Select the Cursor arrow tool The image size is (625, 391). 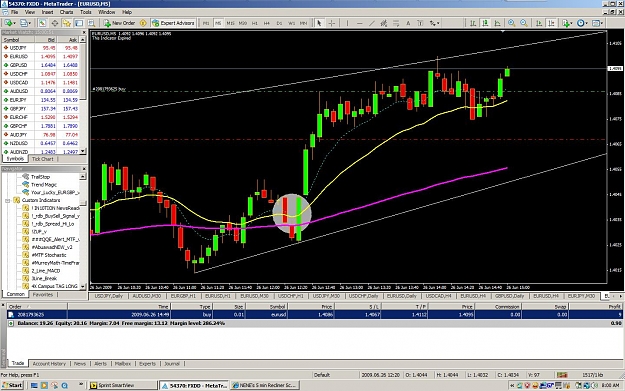coord(319,23)
